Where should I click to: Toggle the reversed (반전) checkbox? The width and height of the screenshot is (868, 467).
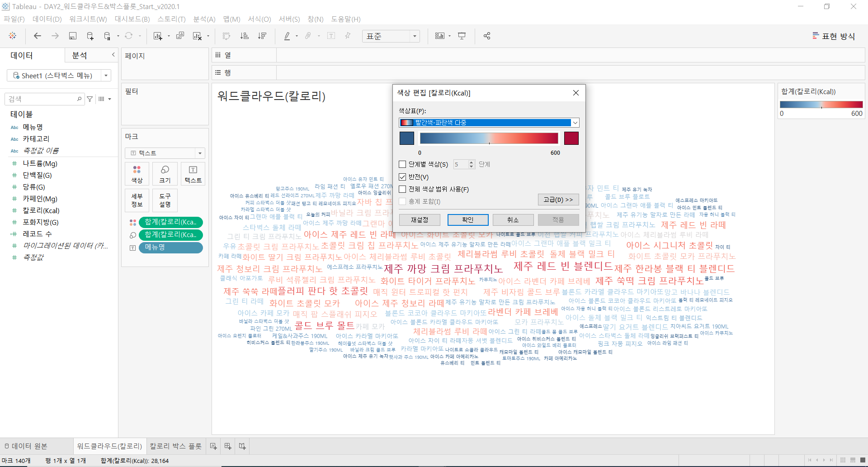(x=402, y=177)
